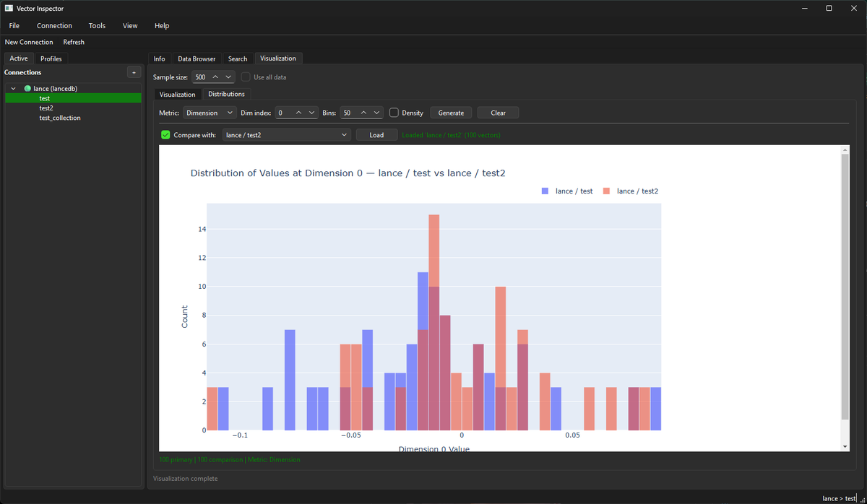The height and width of the screenshot is (504, 867).
Task: Click the Dim index input field
Action: [x=285, y=113]
